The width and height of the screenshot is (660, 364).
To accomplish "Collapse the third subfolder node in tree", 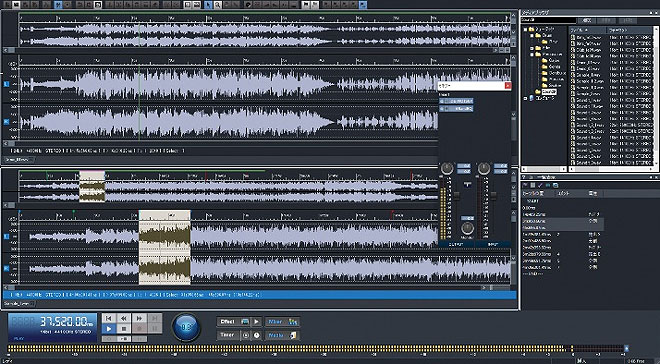I will pos(532,55).
